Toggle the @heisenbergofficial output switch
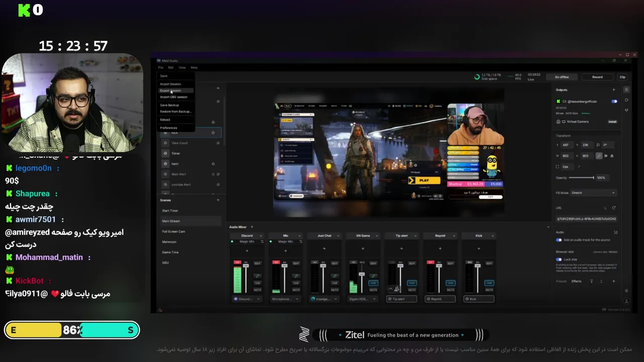Screen dimensions: 644x362 tap(614, 101)
